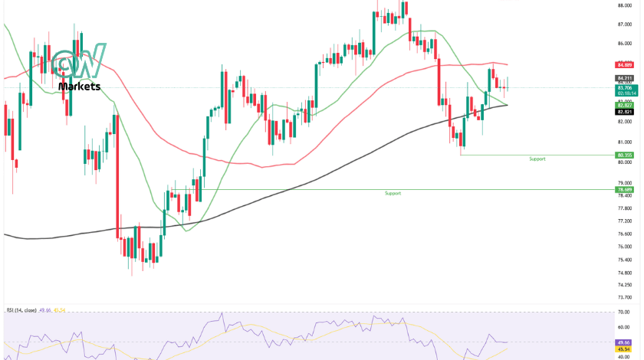Click the RSI (14, close) indicator title
The height and width of the screenshot is (360, 644).
point(21,310)
